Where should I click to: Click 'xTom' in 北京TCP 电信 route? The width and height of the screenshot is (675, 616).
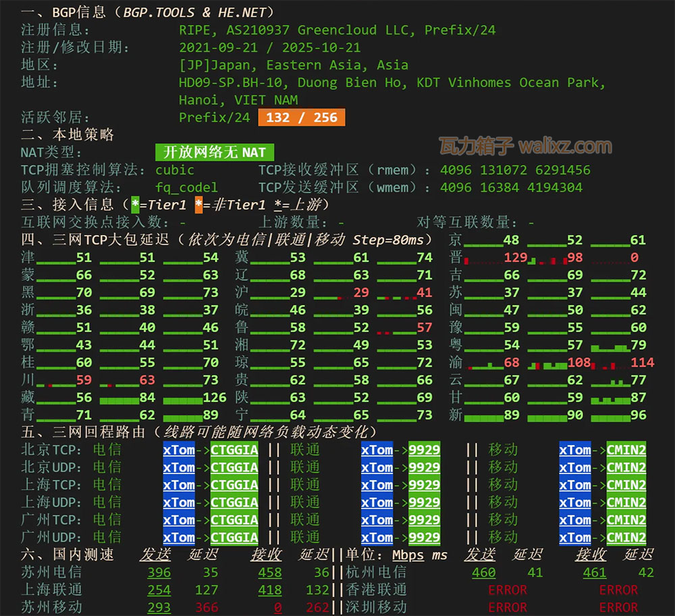pos(179,450)
